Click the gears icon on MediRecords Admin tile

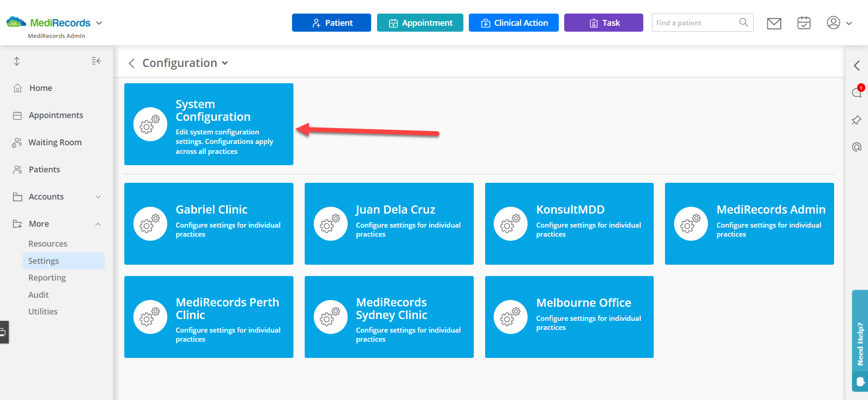click(691, 224)
